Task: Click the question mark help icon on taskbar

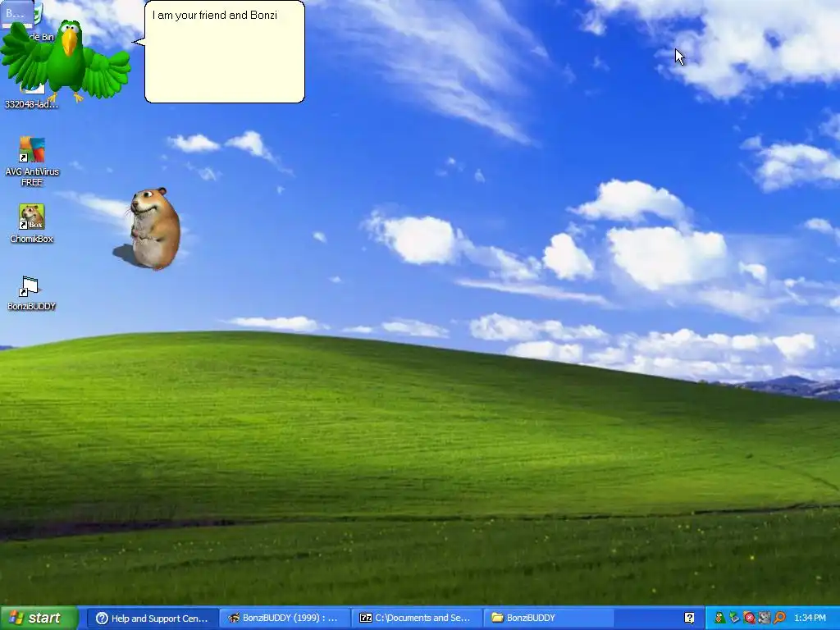Action: point(689,619)
